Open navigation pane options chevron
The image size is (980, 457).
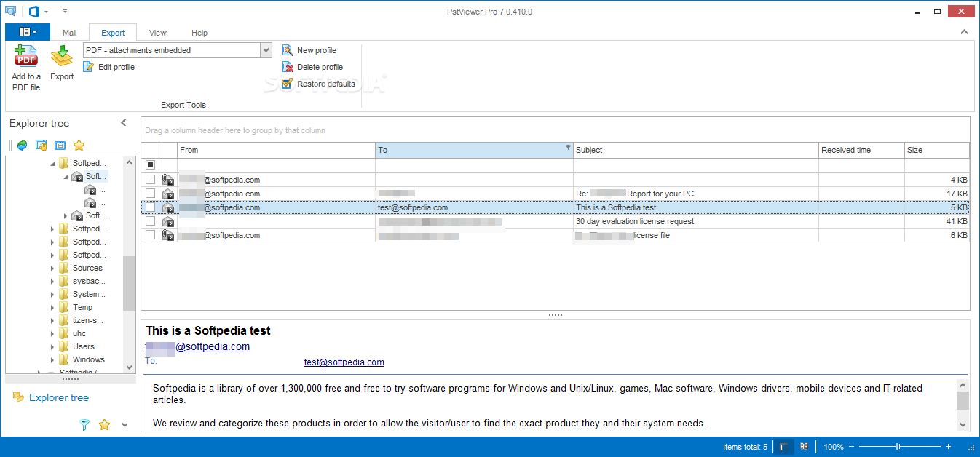pos(125,425)
